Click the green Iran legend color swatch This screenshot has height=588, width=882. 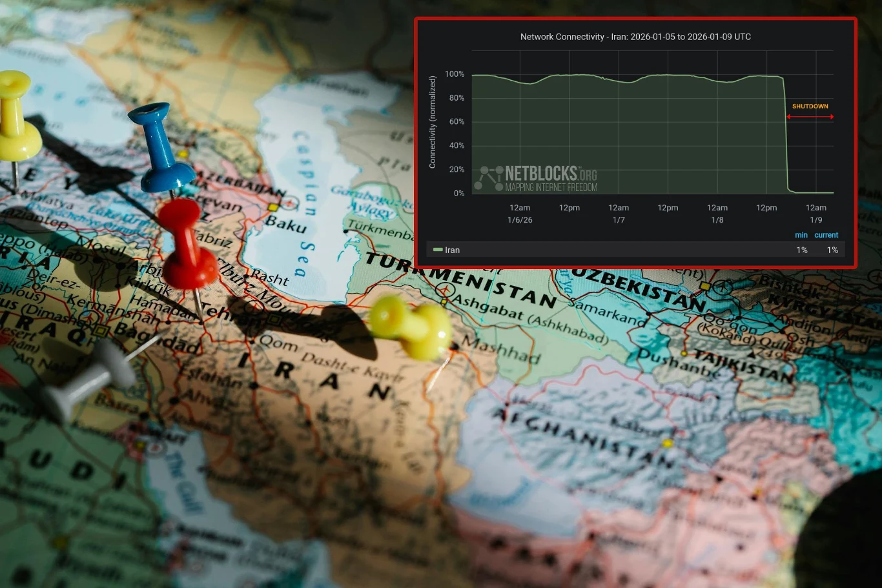pyautogui.click(x=438, y=250)
